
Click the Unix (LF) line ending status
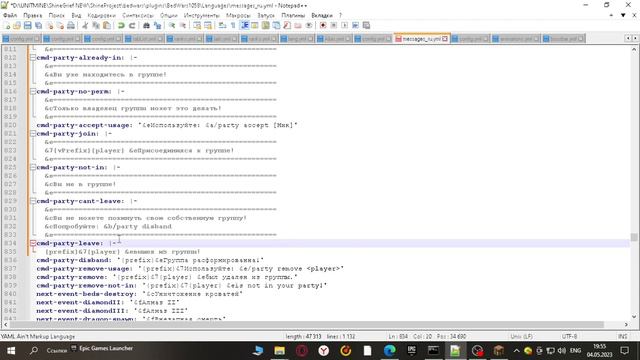coord(521,336)
